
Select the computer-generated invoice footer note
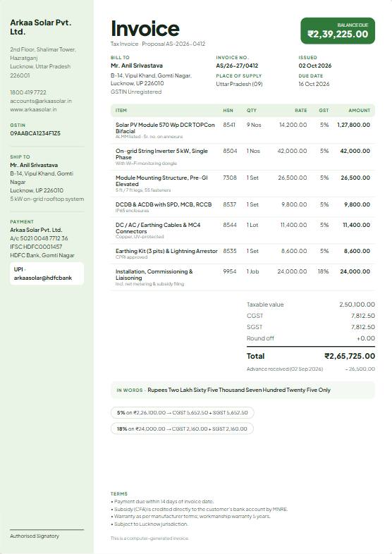pos(149,538)
